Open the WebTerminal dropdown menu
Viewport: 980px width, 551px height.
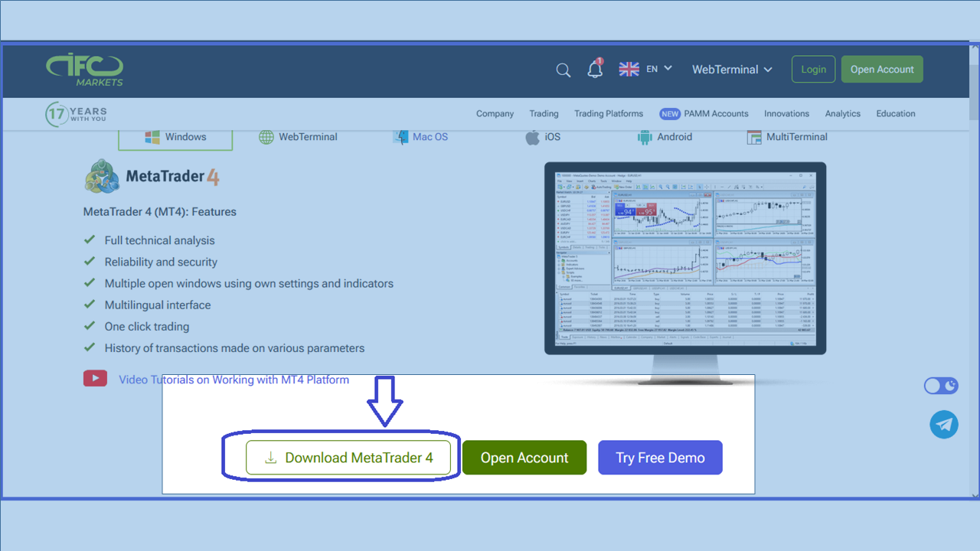click(x=731, y=69)
